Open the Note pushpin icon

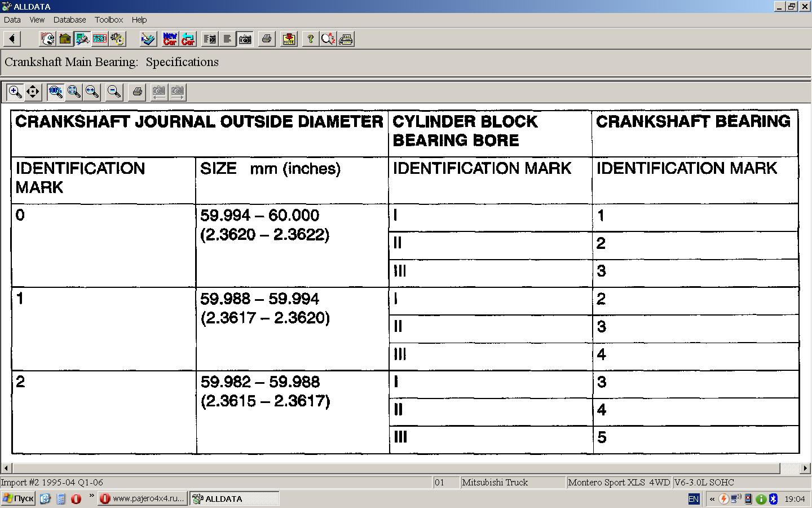pyautogui.click(x=289, y=39)
